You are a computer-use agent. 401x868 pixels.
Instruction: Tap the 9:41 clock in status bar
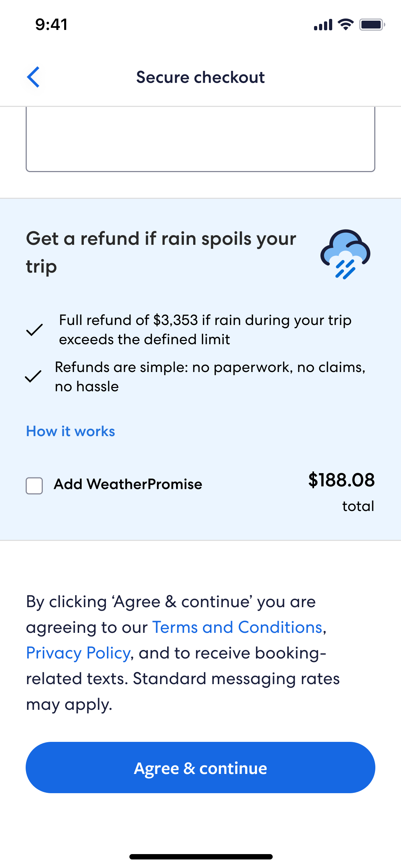click(51, 25)
